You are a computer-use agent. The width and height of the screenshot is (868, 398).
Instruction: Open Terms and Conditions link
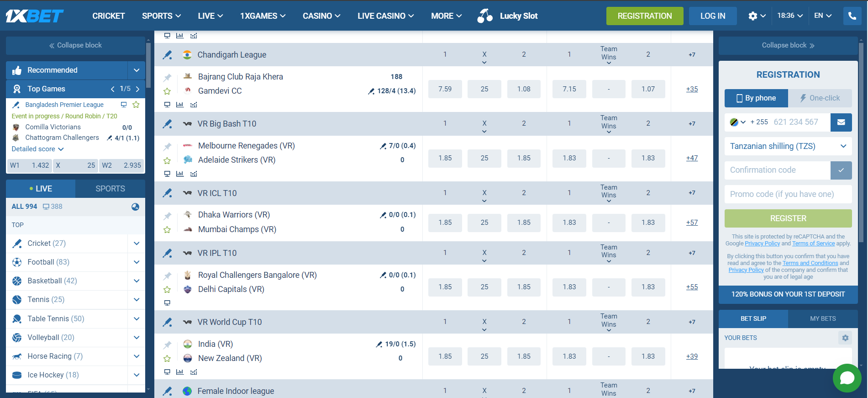click(810, 263)
